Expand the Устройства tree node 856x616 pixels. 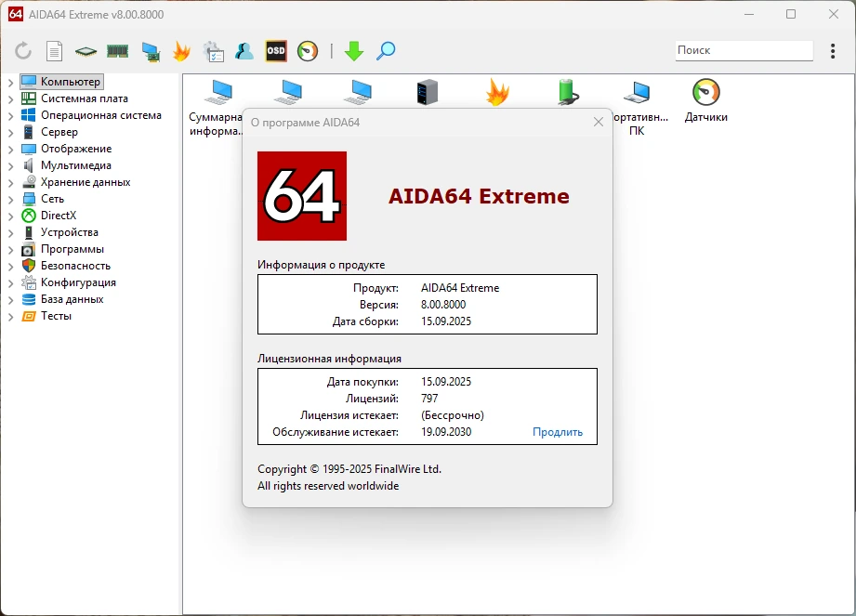point(10,233)
